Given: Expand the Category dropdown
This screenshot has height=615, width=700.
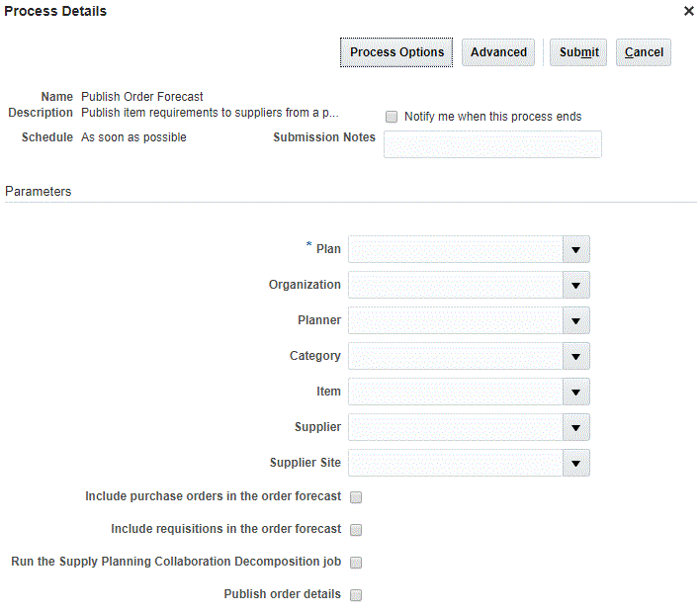Looking at the screenshot, I should point(575,356).
